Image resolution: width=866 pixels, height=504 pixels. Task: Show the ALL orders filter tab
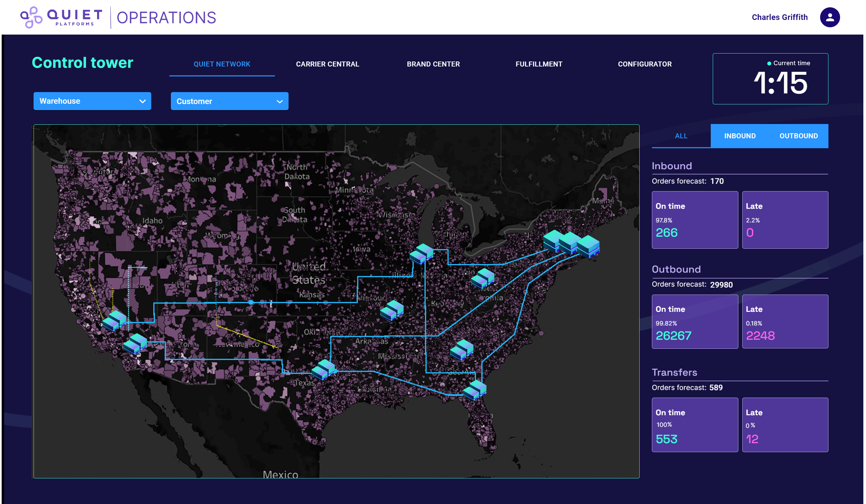pyautogui.click(x=681, y=136)
